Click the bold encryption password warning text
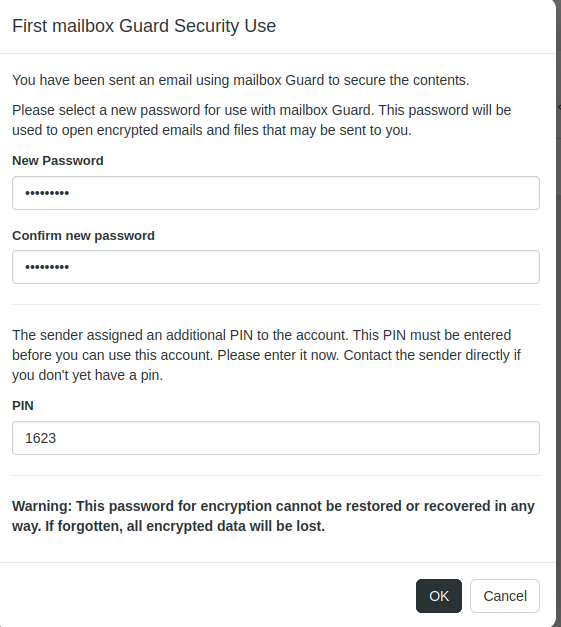The image size is (561, 627). (273, 516)
